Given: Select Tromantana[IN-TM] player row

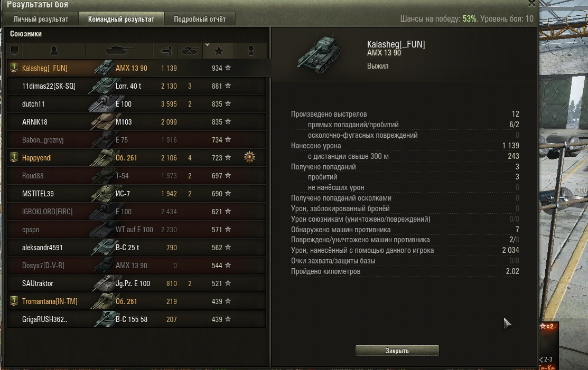Looking at the screenshot, I should [136, 301].
